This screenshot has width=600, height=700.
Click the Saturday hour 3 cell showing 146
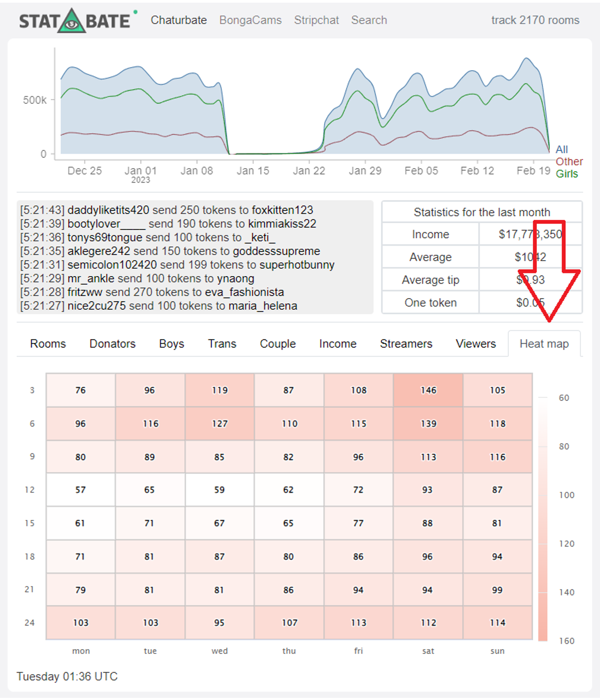[x=428, y=390]
